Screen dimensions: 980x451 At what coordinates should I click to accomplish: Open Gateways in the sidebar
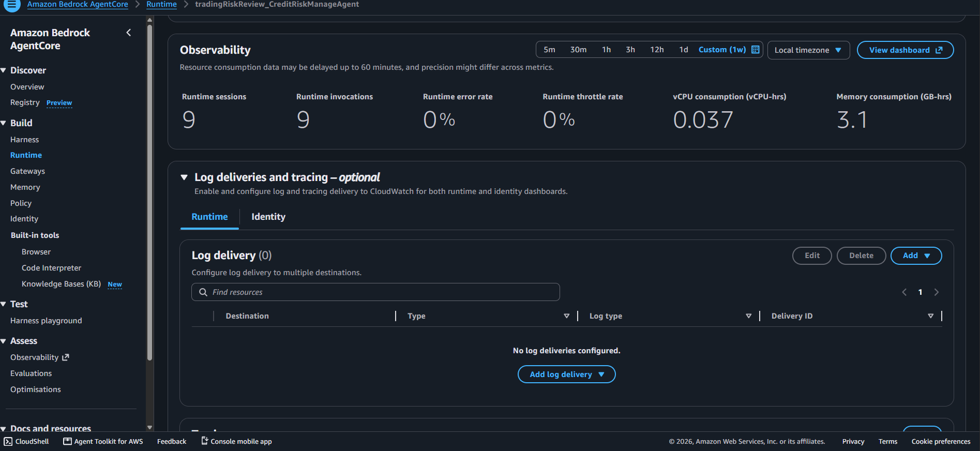coord(27,171)
